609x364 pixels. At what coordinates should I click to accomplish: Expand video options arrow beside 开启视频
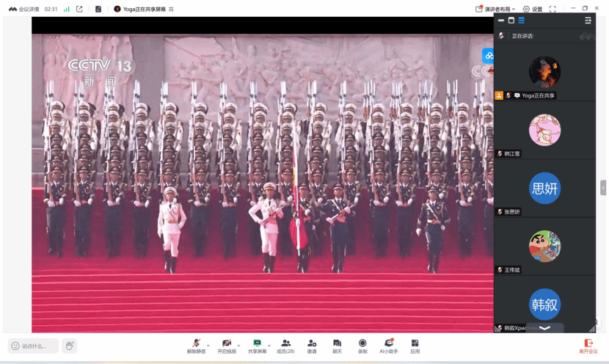(238, 344)
